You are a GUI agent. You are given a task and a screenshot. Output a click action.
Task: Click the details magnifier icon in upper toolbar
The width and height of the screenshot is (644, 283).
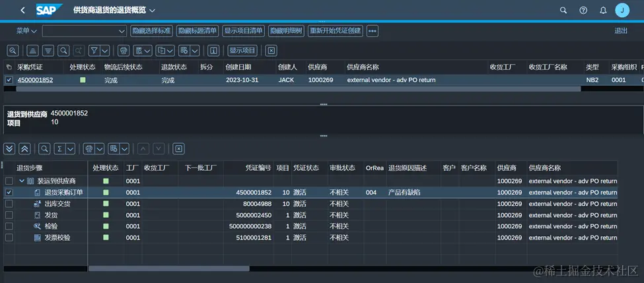tap(13, 50)
